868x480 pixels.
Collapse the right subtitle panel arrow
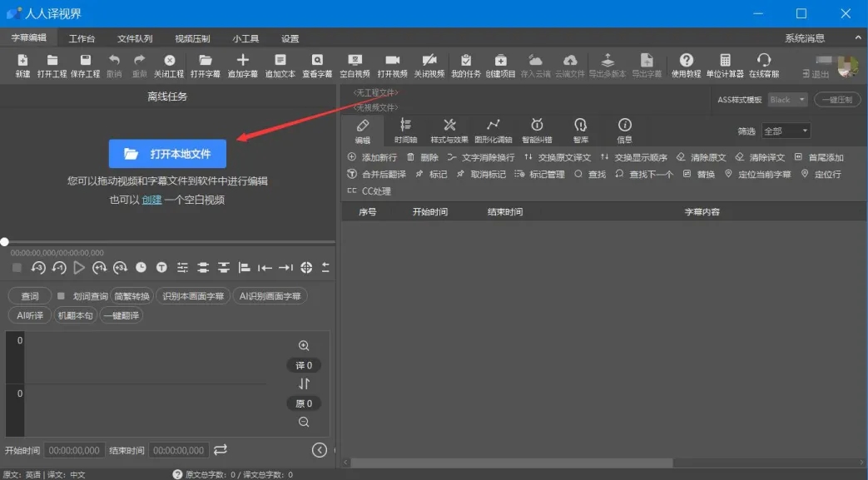[x=320, y=450]
